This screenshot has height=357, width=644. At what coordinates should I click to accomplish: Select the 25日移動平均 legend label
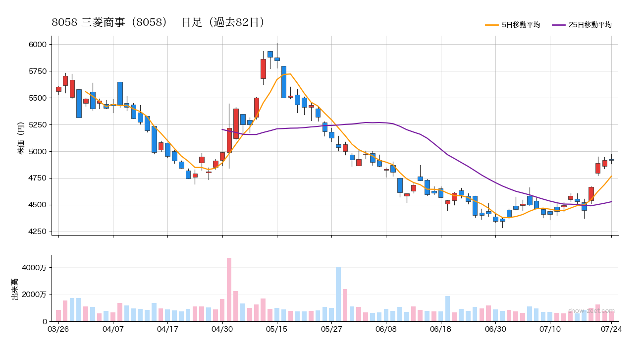pyautogui.click(x=590, y=25)
